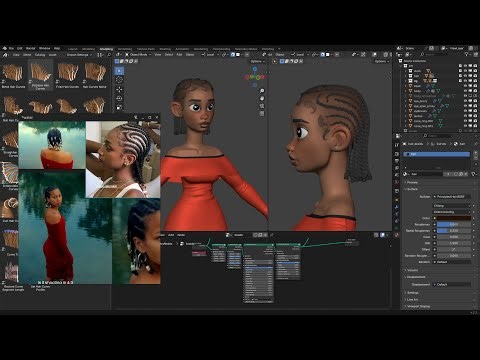
Task: Expand the Viewport Display panel
Action: [x=419, y=306]
